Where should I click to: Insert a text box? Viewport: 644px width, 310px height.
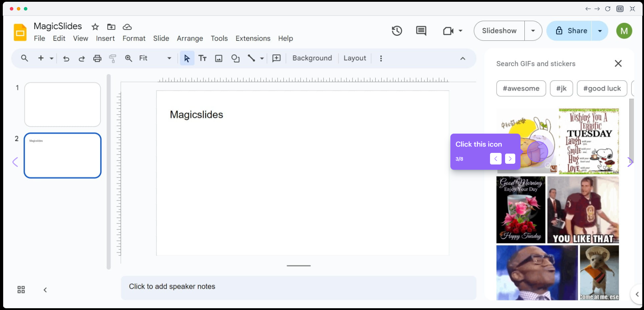202,58
